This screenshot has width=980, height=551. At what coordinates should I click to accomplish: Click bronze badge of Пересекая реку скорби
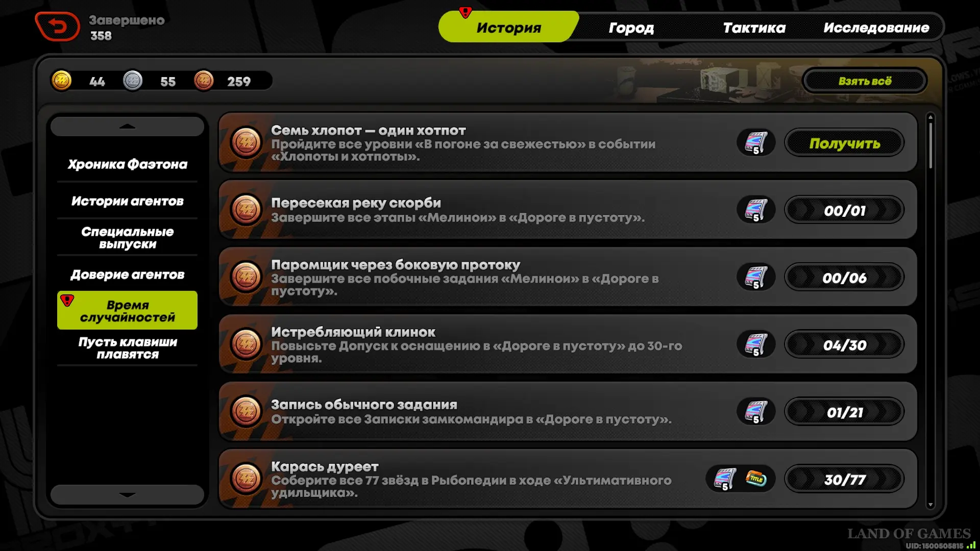point(246,209)
